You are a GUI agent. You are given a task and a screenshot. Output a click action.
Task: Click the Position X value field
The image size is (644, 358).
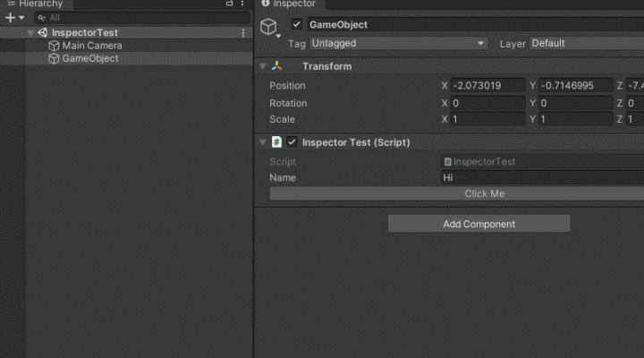pos(487,86)
